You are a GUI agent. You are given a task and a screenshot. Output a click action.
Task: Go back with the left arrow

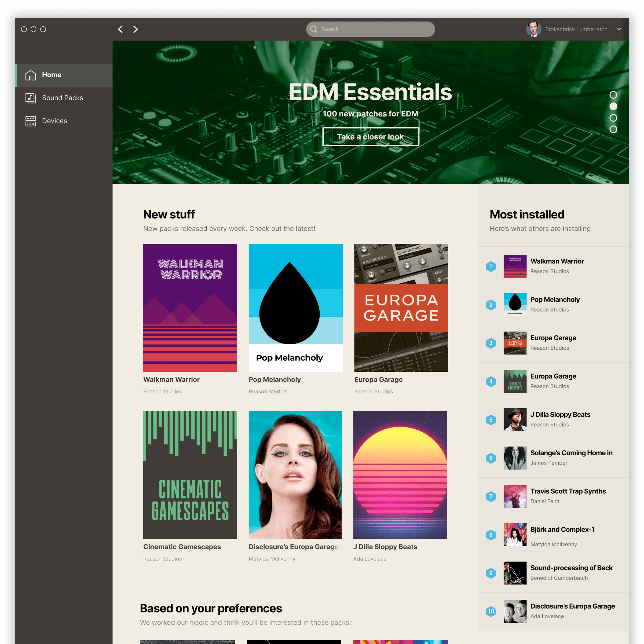coord(121,29)
